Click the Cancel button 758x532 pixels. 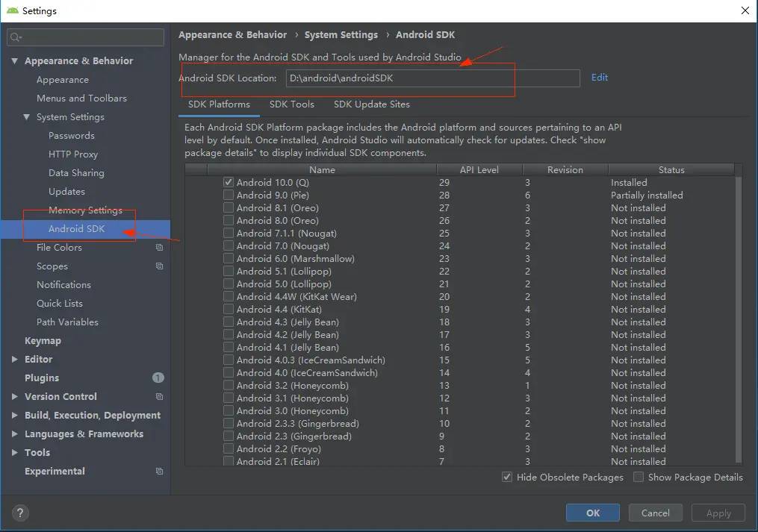click(x=656, y=513)
